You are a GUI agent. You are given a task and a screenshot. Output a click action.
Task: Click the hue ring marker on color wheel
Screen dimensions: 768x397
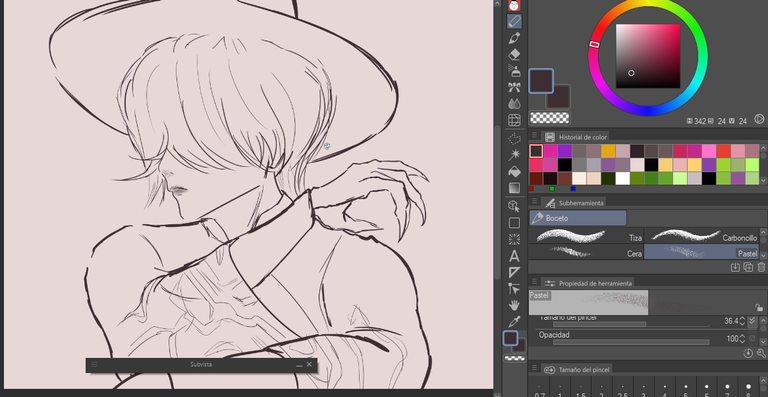(594, 45)
